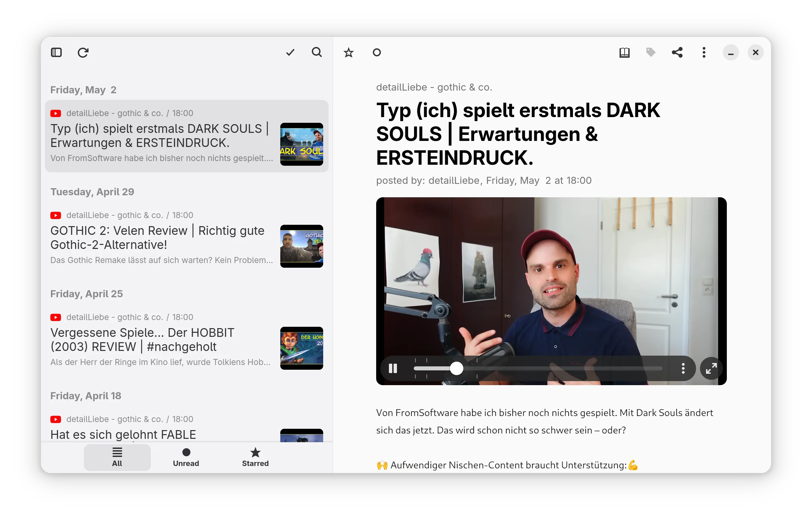Toggle the sidebar panel icon

point(56,53)
